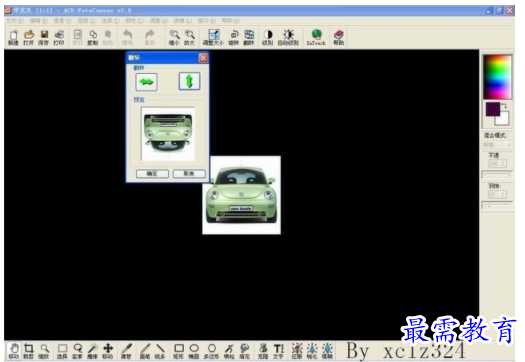Select the Zoom magnifier tool in bottom toolbar
525x362 pixels.
tap(44, 351)
